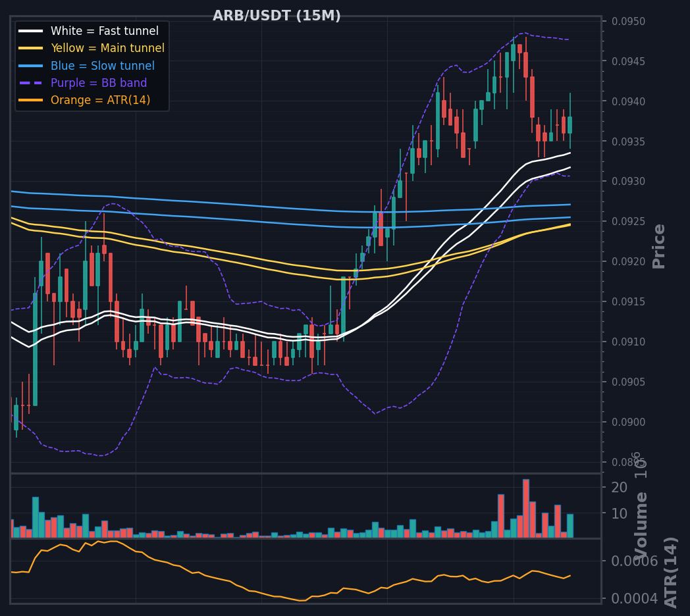Click the tallest red volume bar
The image size is (690, 616).
pos(526,509)
